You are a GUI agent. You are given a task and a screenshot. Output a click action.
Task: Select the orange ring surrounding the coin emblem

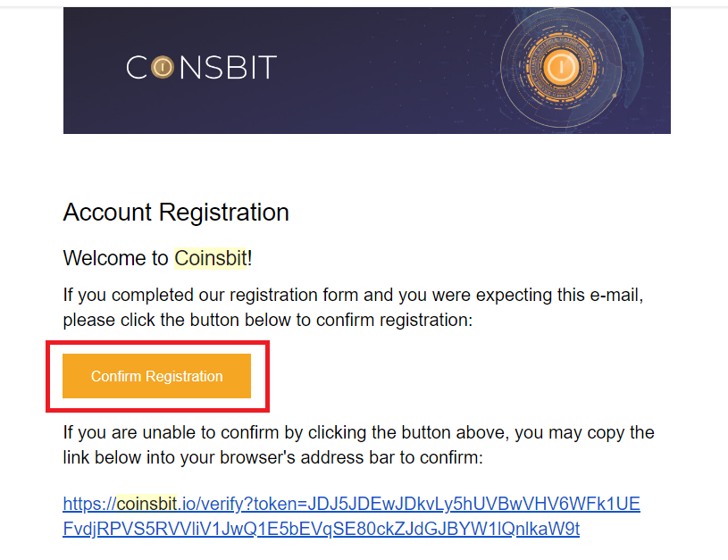[x=561, y=42]
